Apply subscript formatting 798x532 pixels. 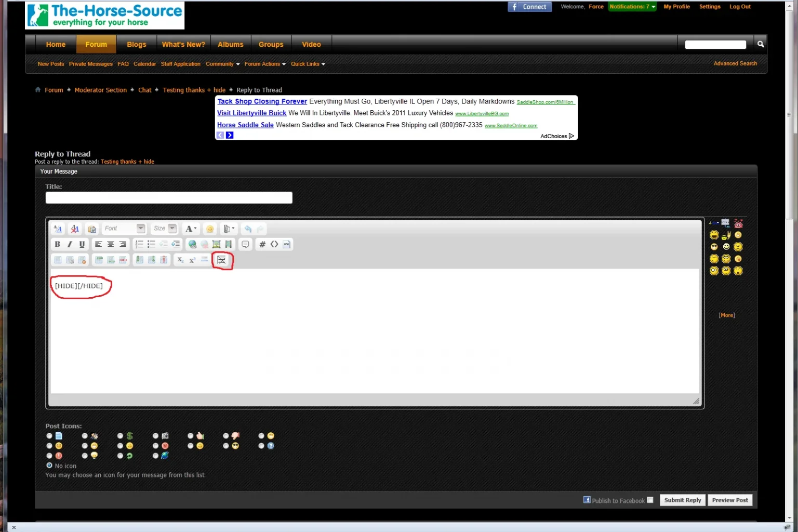pos(180,260)
